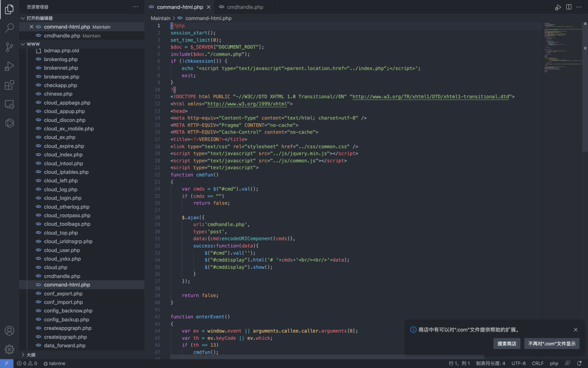Click the editor minimap

pos(562,47)
